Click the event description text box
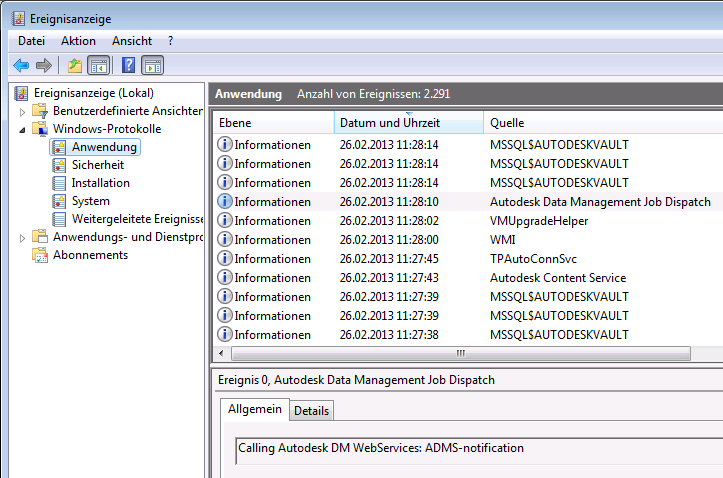 click(x=479, y=450)
